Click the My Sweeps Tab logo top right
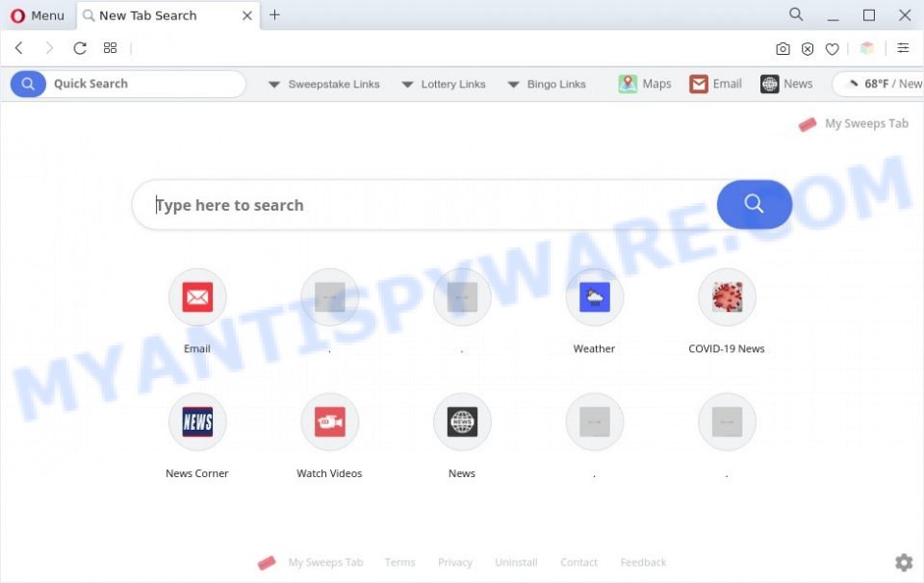Image resolution: width=924 pixels, height=583 pixels. (x=854, y=124)
